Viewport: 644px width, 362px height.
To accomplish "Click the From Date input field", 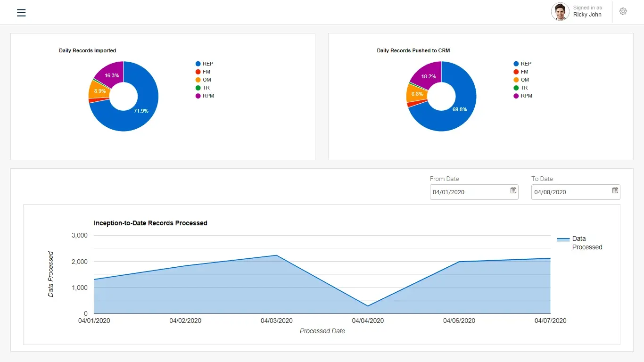I will pos(469,192).
